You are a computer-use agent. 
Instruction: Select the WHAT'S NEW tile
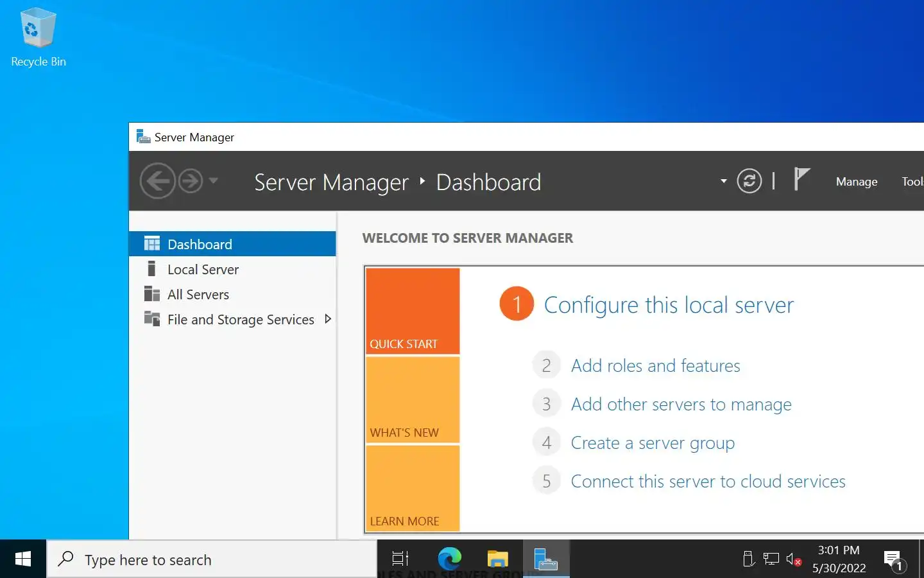click(413, 399)
